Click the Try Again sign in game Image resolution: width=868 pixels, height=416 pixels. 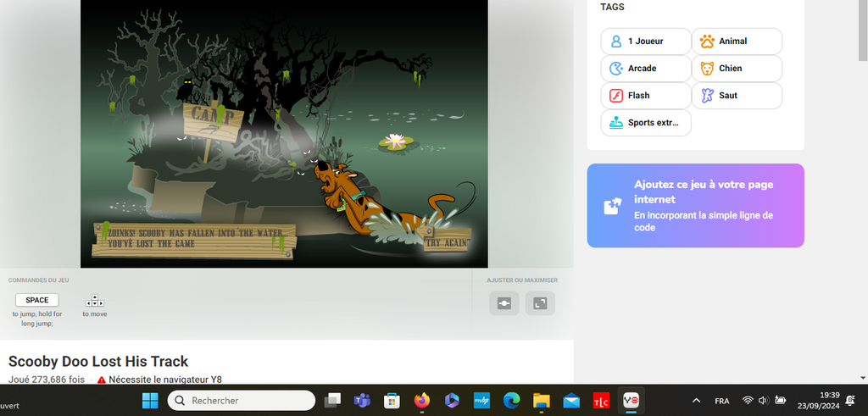click(x=447, y=243)
